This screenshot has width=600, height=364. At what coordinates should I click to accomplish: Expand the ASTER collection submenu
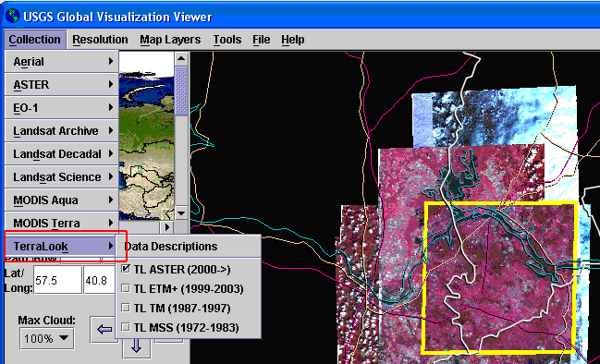pyautogui.click(x=62, y=84)
